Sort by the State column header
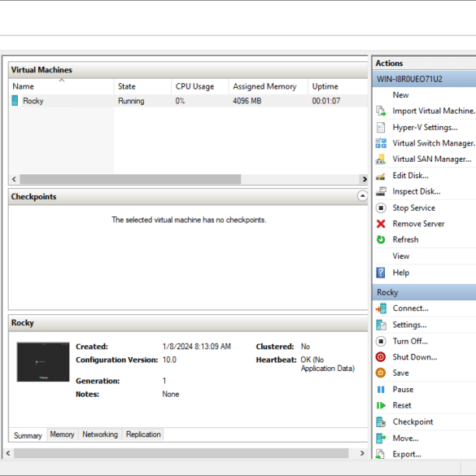 142,86
